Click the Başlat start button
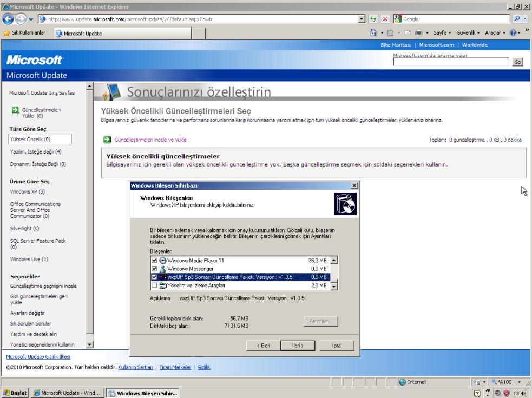The image size is (532, 398). [15, 393]
